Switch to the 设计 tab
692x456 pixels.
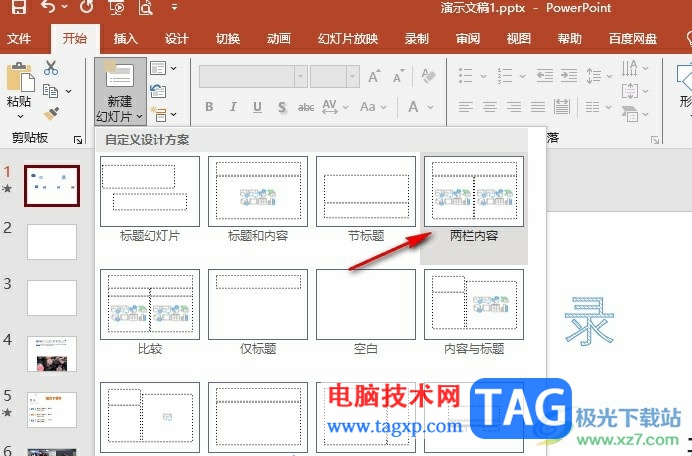(x=177, y=39)
